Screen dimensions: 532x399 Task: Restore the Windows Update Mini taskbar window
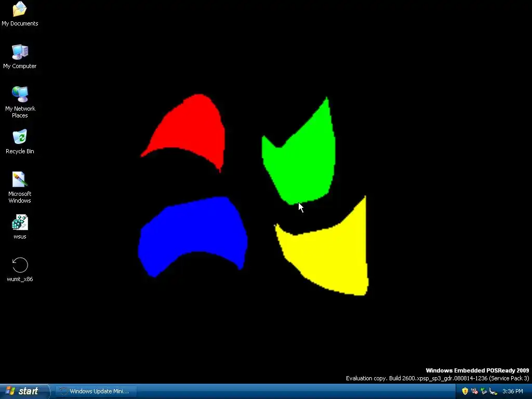(x=96, y=391)
